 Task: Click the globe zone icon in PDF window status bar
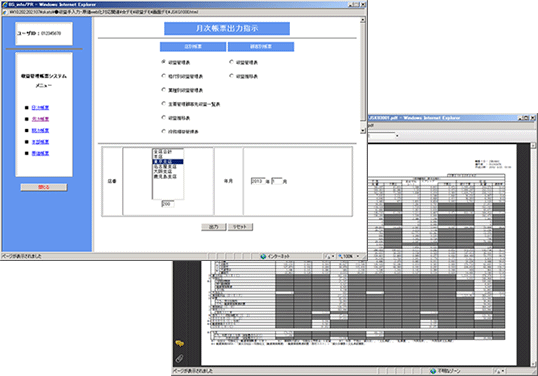click(433, 371)
